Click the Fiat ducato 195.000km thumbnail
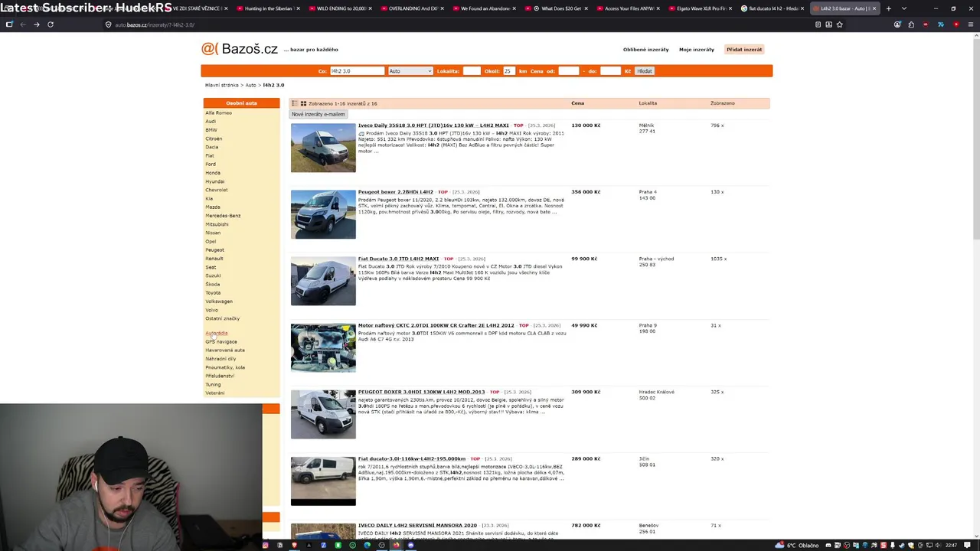 click(323, 481)
